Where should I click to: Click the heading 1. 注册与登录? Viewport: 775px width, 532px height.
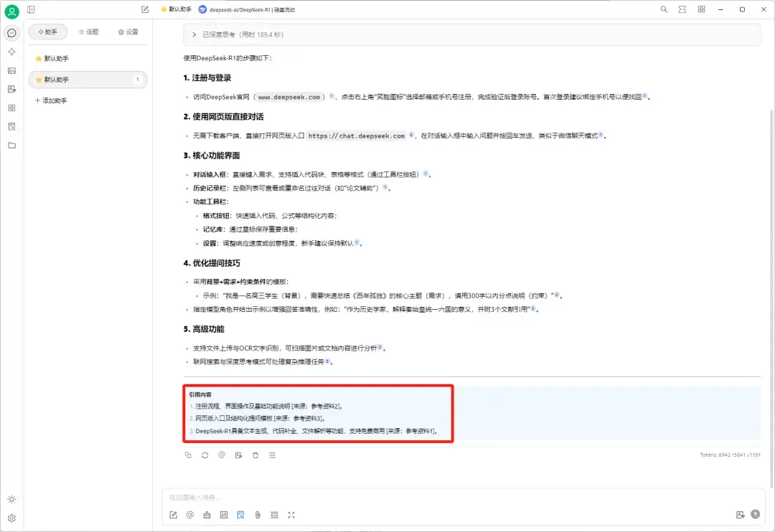207,77
